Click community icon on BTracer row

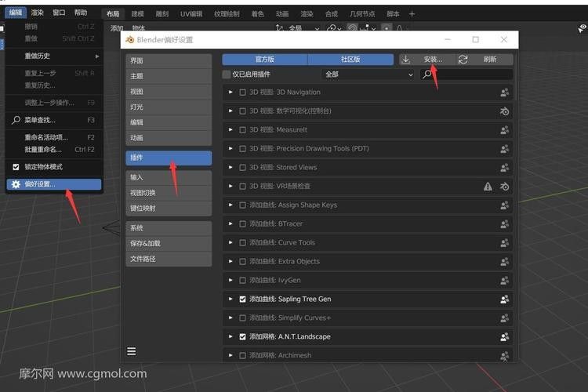coord(504,224)
